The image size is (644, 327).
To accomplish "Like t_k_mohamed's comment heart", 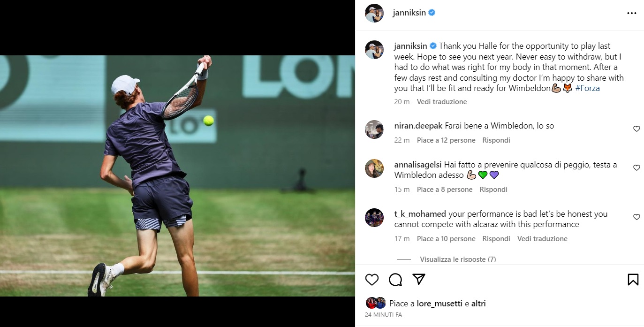I will pos(636,217).
